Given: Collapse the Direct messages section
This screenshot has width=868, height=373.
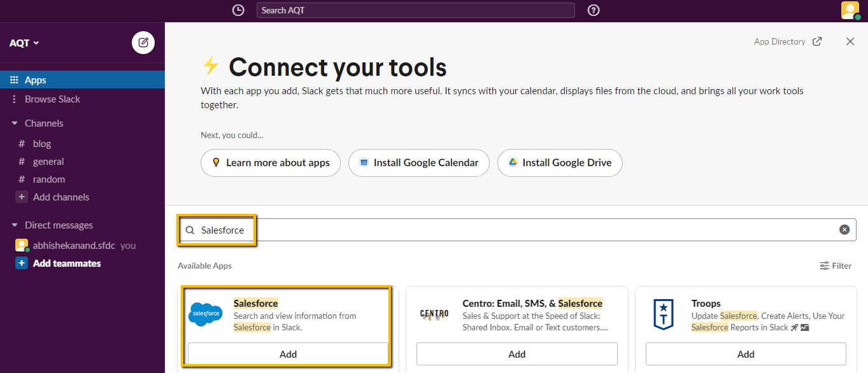Looking at the screenshot, I should point(15,225).
